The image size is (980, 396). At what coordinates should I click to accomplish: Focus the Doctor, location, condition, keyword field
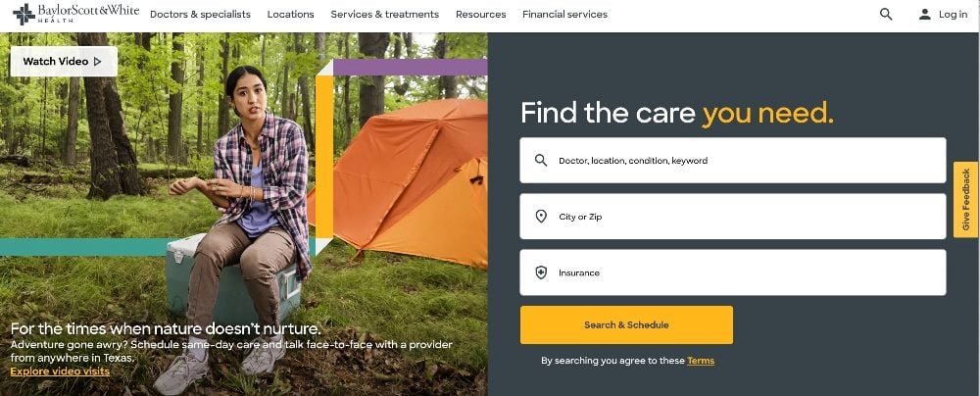[x=732, y=160]
